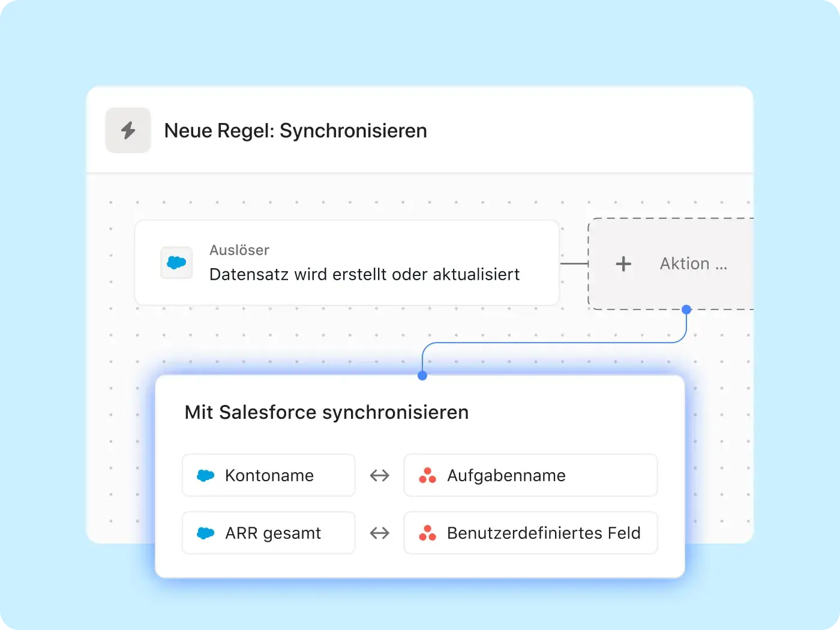
Task: Open the trigger card 'Datensatz wird erstellt oder aktualisiert'
Action: click(347, 263)
